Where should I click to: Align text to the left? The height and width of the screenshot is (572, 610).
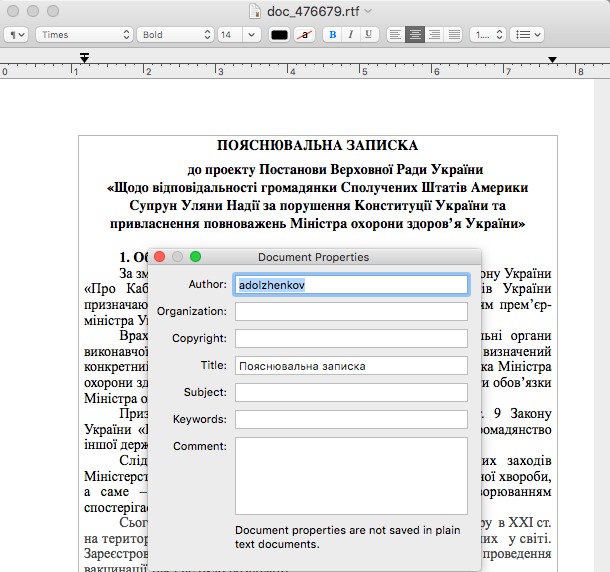click(x=396, y=34)
